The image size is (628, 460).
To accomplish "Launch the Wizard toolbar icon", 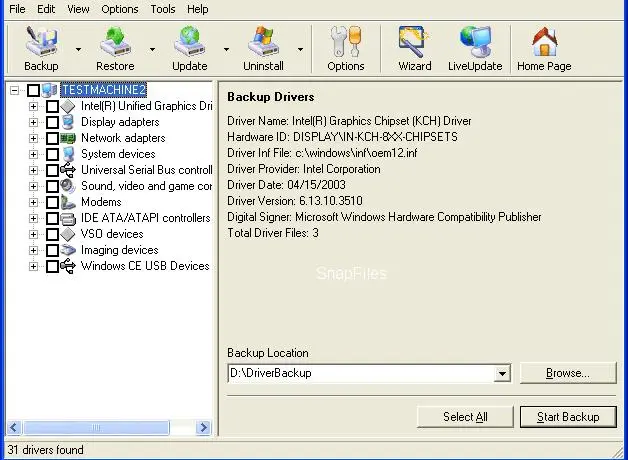I will point(415,41).
